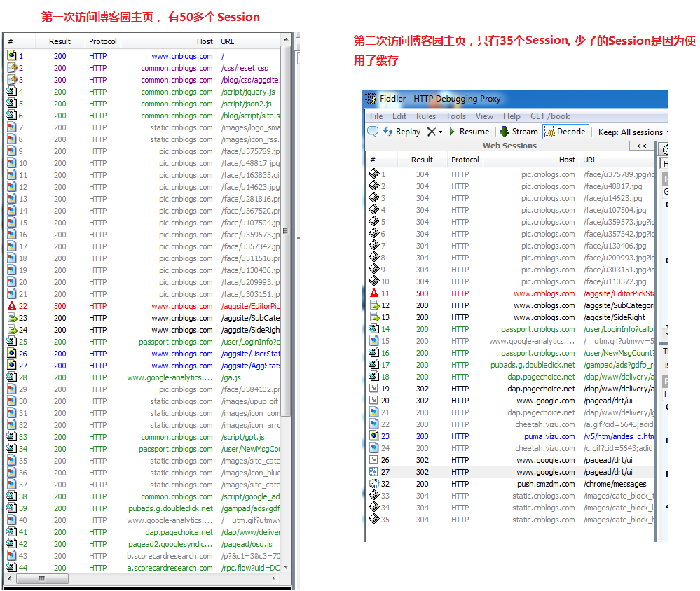700x591 pixels.
Task: Toggle the Decode button
Action: click(565, 132)
